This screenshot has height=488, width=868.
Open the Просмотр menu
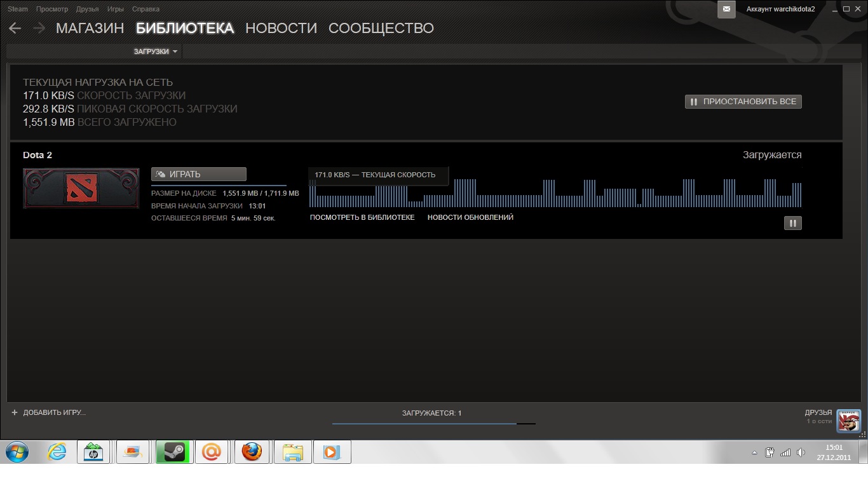pos(52,10)
